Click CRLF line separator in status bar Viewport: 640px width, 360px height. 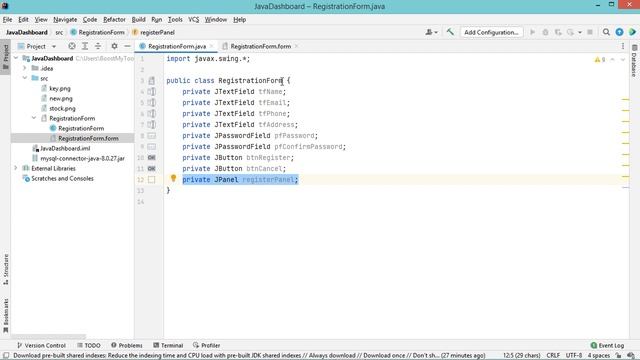click(x=553, y=356)
